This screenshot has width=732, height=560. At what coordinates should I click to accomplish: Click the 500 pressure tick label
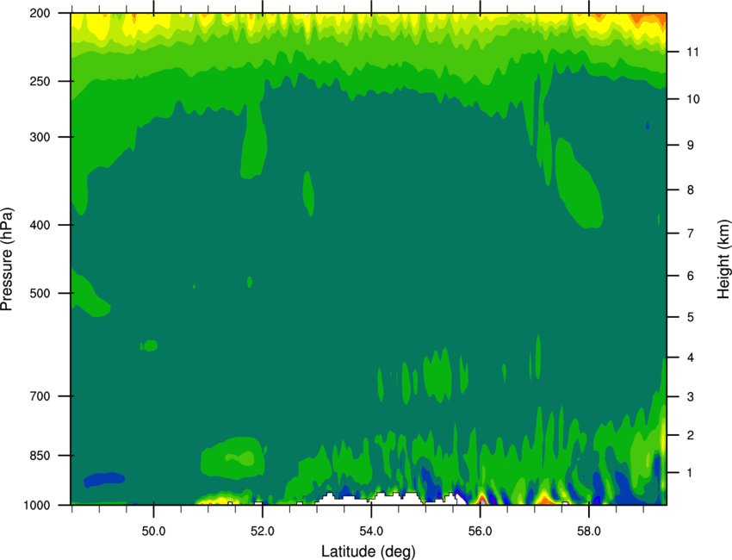pos(40,293)
